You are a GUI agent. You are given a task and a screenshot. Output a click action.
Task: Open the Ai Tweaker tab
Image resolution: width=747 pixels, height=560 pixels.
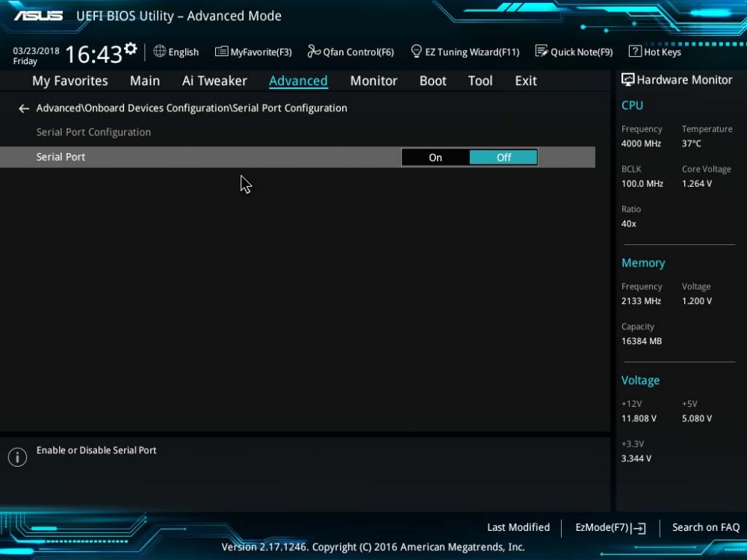[214, 81]
